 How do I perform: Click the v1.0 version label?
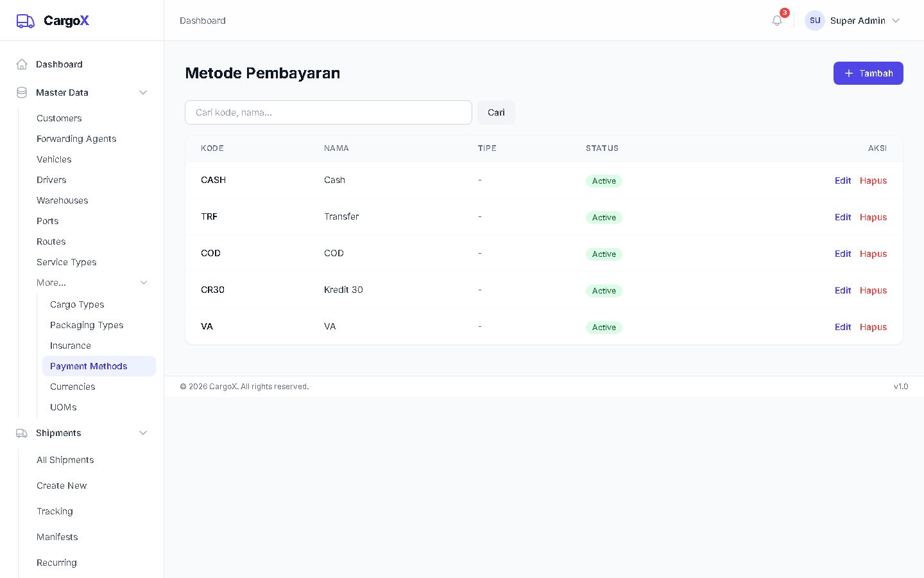tap(901, 387)
